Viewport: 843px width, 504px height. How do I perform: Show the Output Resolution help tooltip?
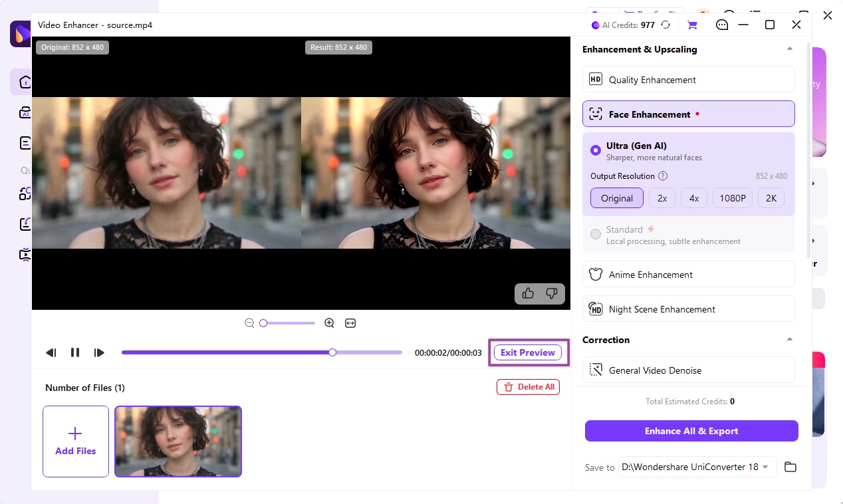pyautogui.click(x=663, y=176)
